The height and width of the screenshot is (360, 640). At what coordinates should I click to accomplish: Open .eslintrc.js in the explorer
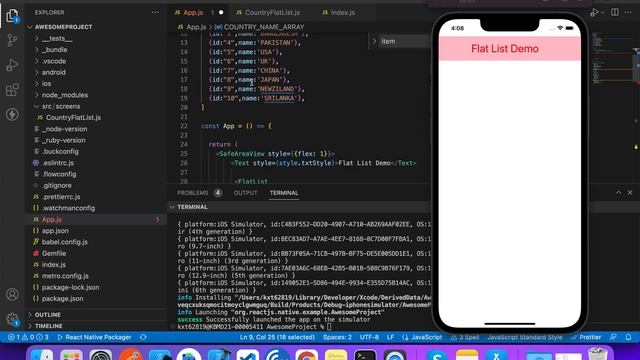(x=58, y=163)
